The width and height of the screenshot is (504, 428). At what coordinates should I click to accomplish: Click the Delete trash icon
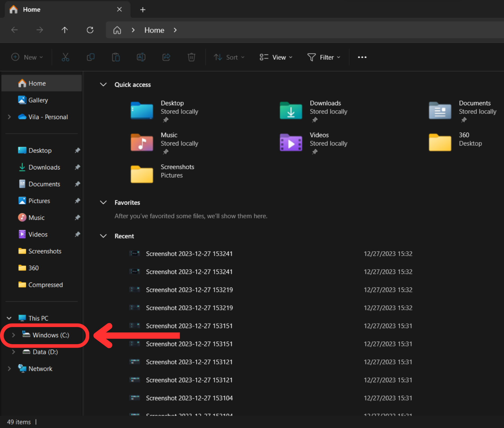pos(191,57)
